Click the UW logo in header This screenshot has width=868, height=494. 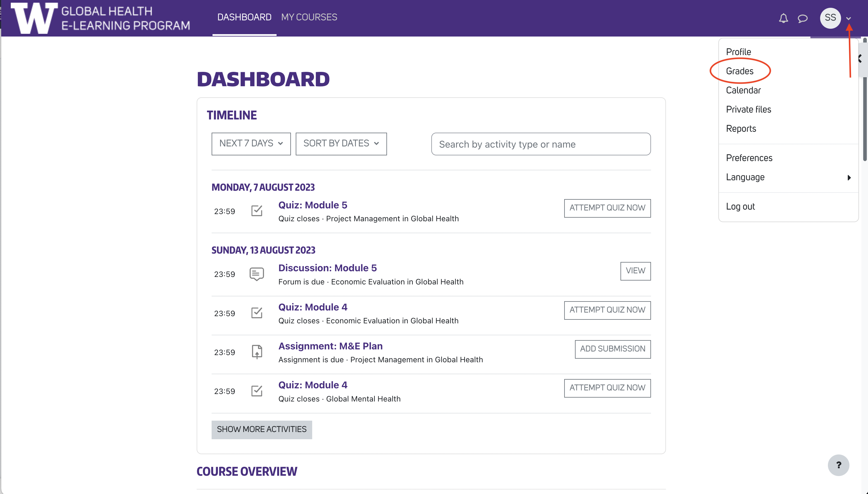pos(33,18)
